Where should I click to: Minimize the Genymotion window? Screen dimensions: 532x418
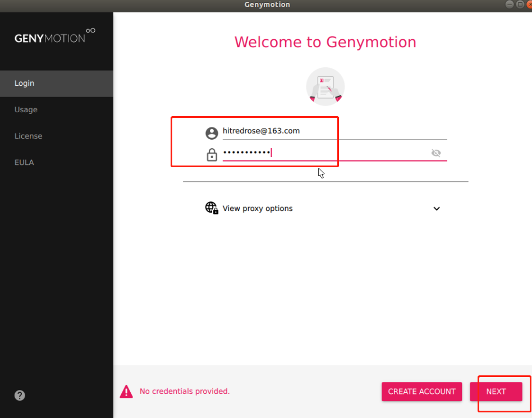(509, 4)
